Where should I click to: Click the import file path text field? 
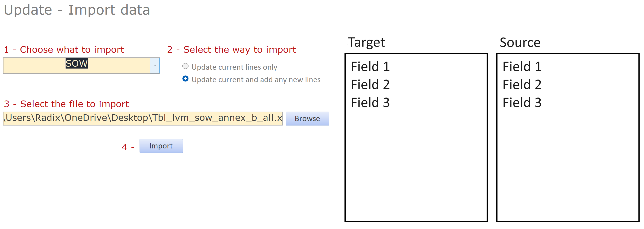(x=143, y=118)
